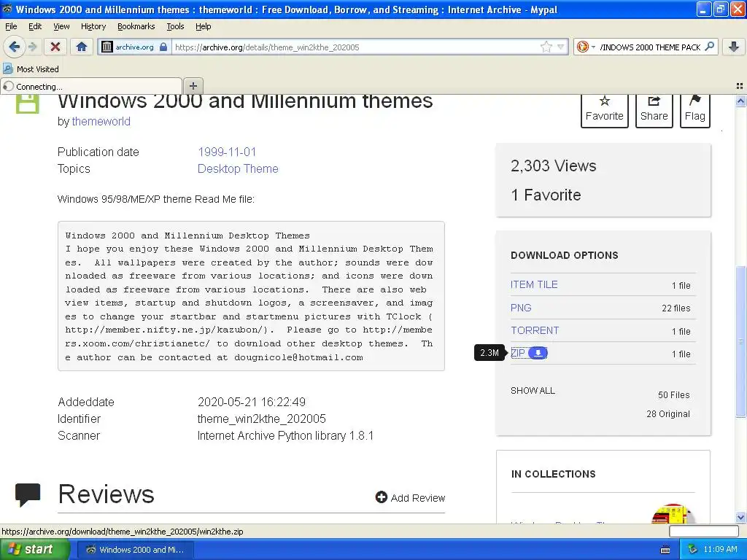Viewport: 747px width, 560px height.
Task: Click the Flag button
Action: click(x=695, y=111)
